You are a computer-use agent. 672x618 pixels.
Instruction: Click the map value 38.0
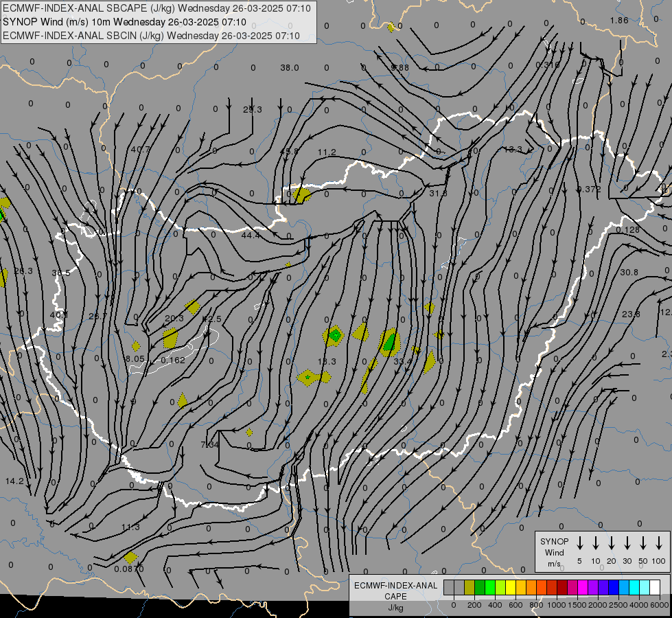click(289, 68)
